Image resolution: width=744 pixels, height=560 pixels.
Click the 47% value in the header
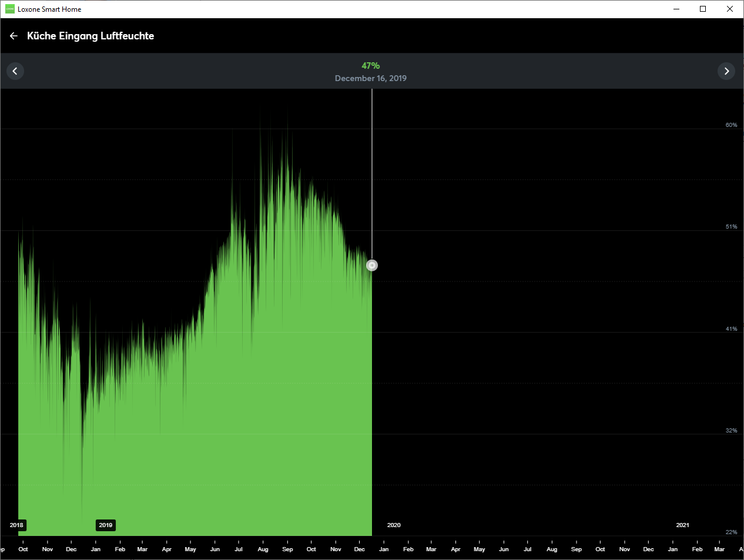click(371, 66)
